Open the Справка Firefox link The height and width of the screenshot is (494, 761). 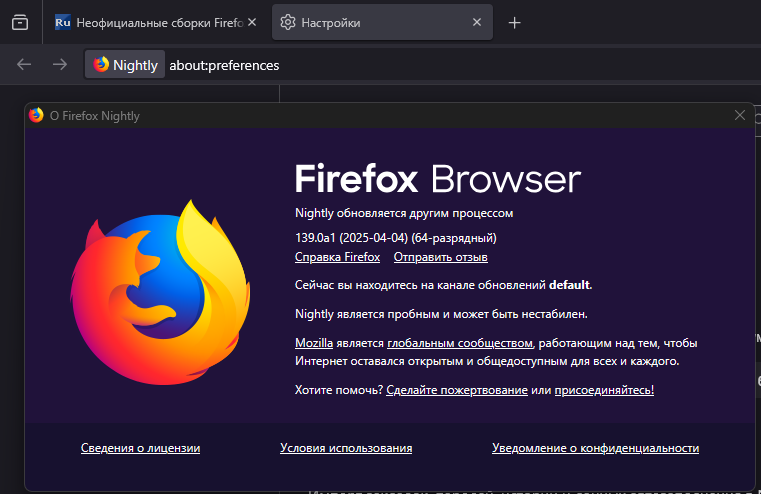(337, 257)
